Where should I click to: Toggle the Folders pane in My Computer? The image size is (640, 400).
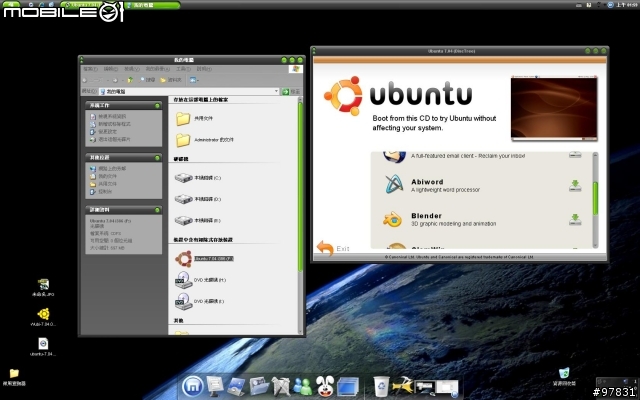[171, 80]
